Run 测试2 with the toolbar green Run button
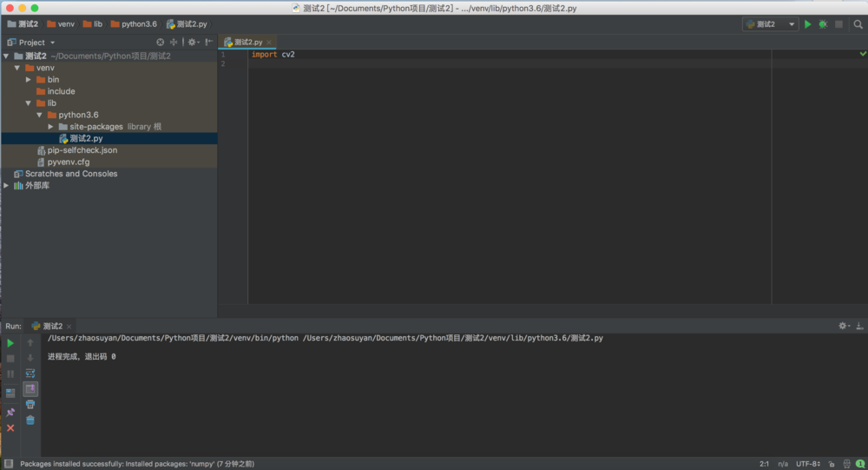Image resolution: width=868 pixels, height=470 pixels. (x=807, y=24)
